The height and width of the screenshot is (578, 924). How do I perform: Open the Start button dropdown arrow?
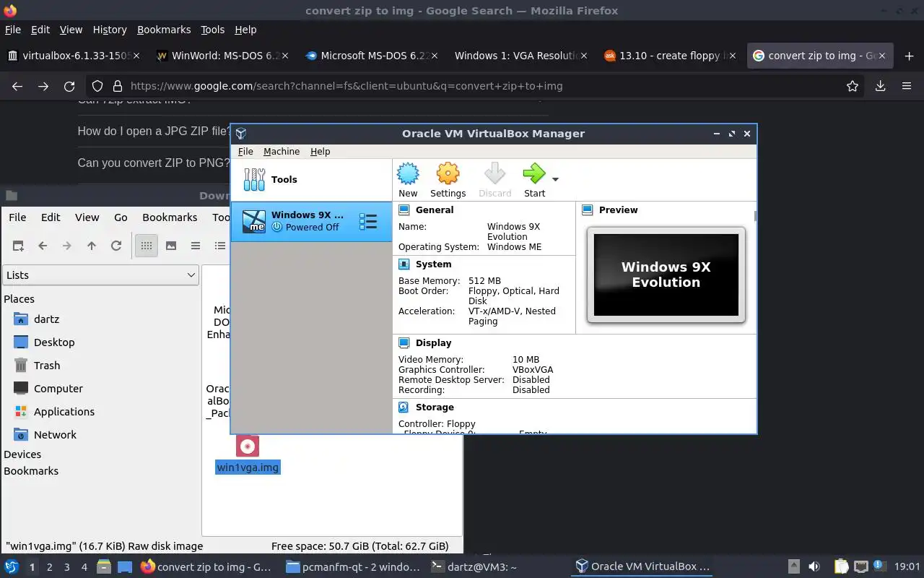(x=555, y=179)
